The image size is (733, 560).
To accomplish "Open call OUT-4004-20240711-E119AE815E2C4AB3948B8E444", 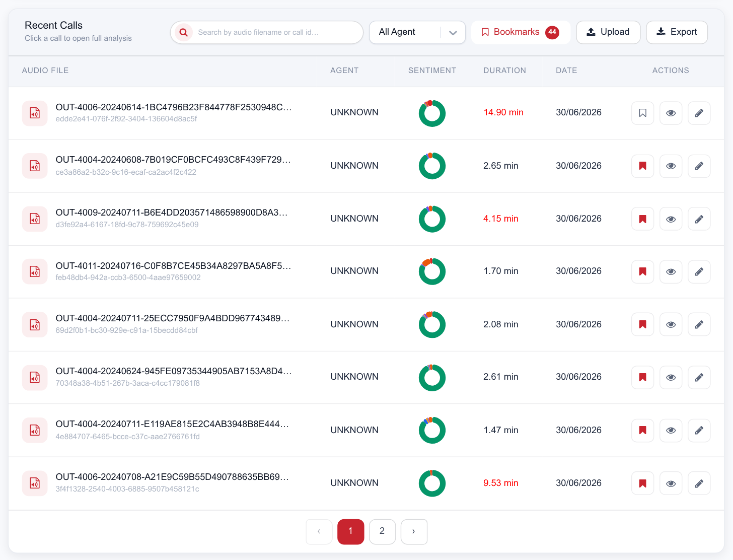I will tap(172, 424).
